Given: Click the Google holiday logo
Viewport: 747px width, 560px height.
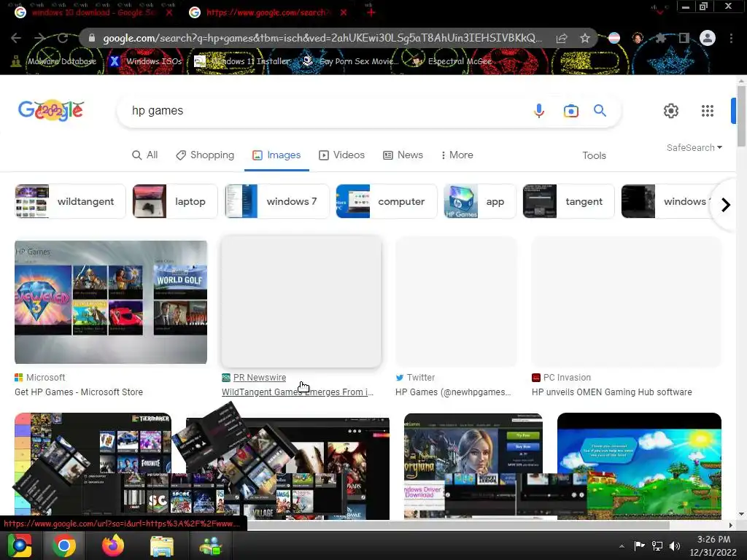Looking at the screenshot, I should [x=51, y=111].
